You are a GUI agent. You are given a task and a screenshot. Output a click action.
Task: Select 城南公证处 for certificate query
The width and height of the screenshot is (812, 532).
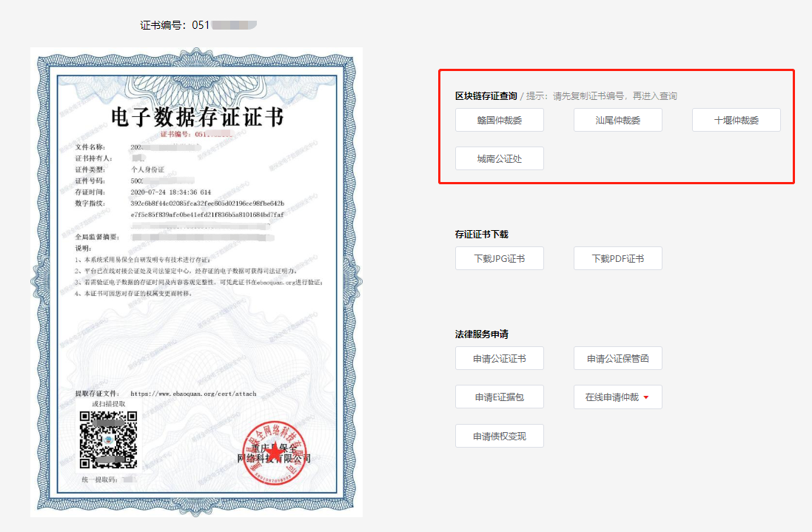pyautogui.click(x=499, y=158)
